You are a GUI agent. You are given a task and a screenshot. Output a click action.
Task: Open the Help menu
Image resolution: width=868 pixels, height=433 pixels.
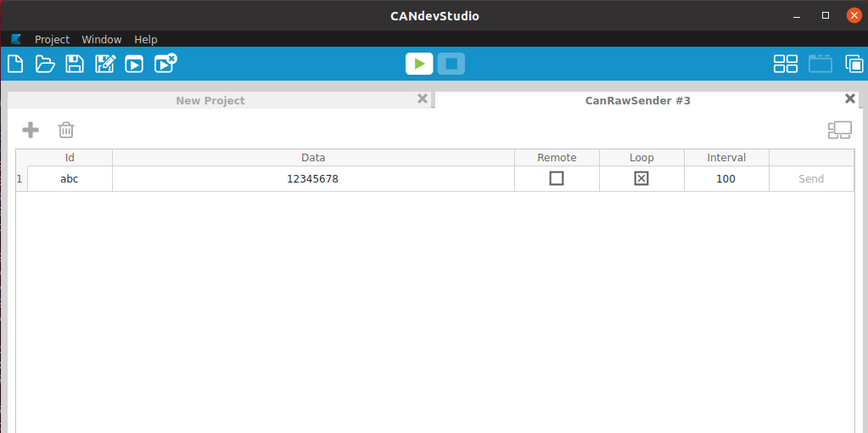pos(146,39)
